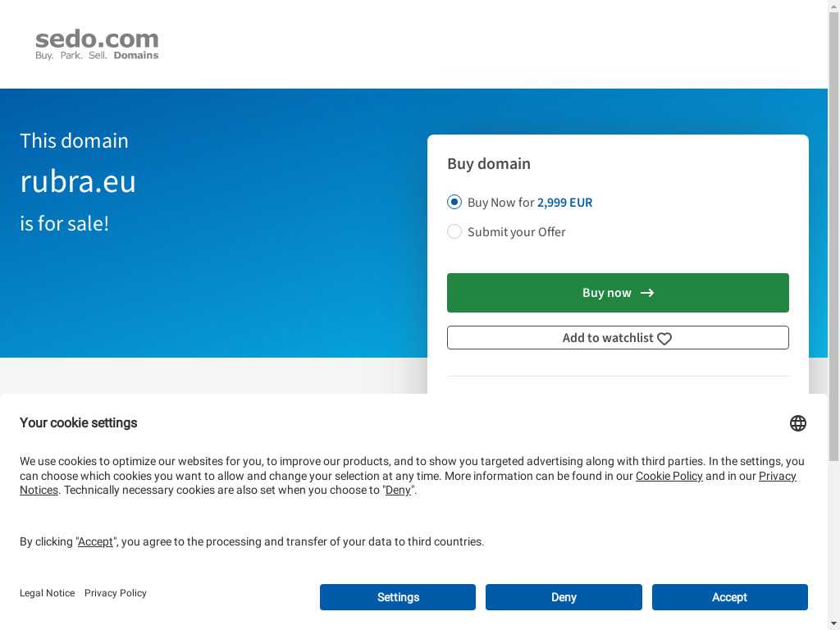840x630 pixels.
Task: Click the sedo.com logo
Action: coord(97,44)
